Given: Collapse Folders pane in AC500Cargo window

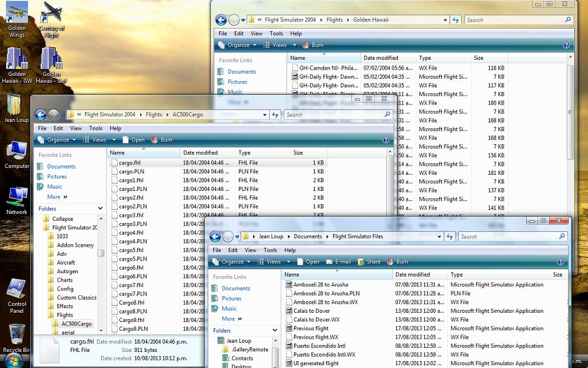Looking at the screenshot, I should [x=100, y=208].
